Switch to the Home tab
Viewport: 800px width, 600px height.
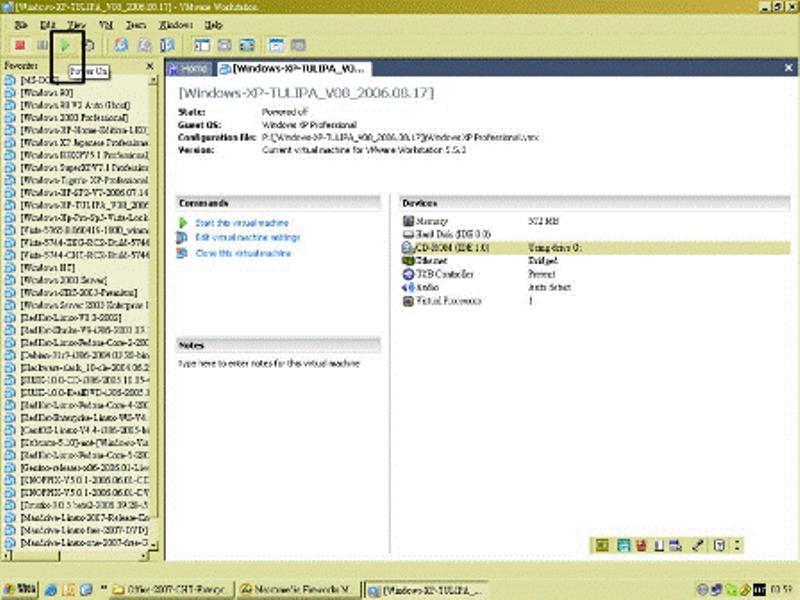coord(189,69)
